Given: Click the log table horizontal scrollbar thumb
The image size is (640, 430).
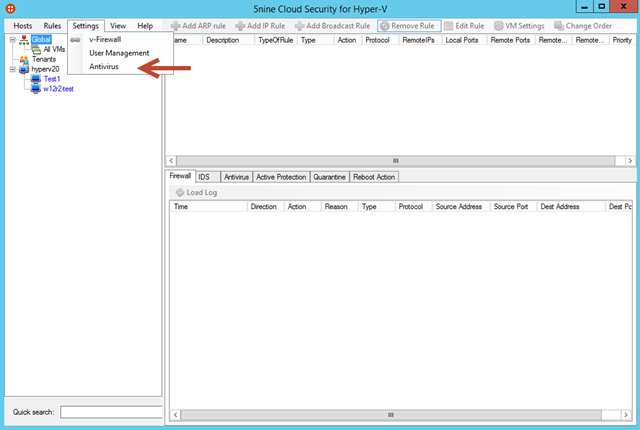Looking at the screenshot, I should (x=391, y=415).
